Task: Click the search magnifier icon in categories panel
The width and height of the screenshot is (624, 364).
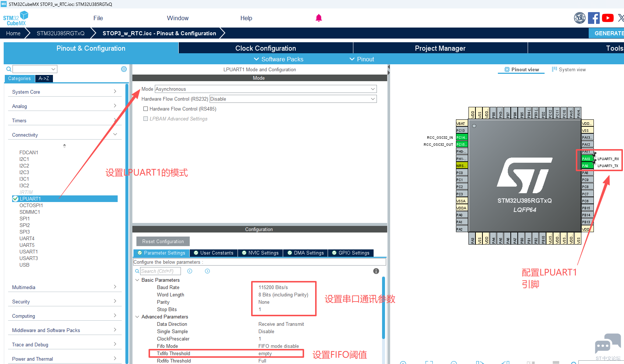Action: click(x=9, y=69)
